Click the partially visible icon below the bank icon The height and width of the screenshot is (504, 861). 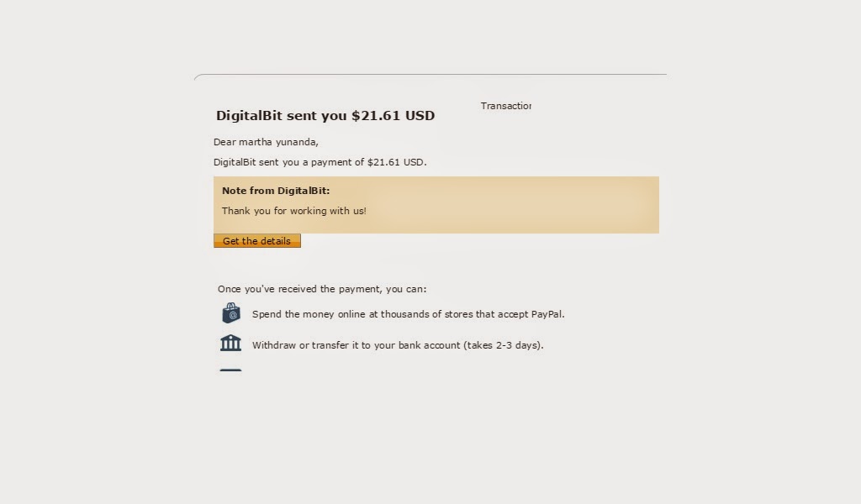[230, 370]
